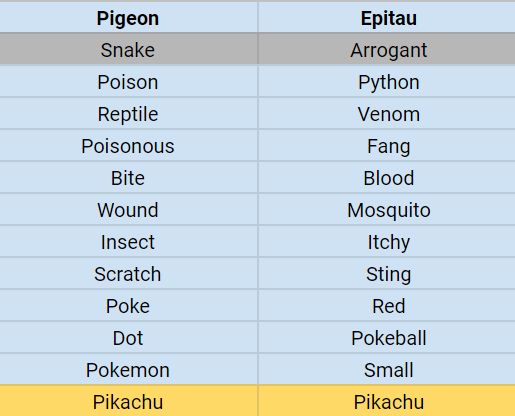Click the Pokemon cell
Image resolution: width=515 pixels, height=416 pixels.
coord(128,370)
